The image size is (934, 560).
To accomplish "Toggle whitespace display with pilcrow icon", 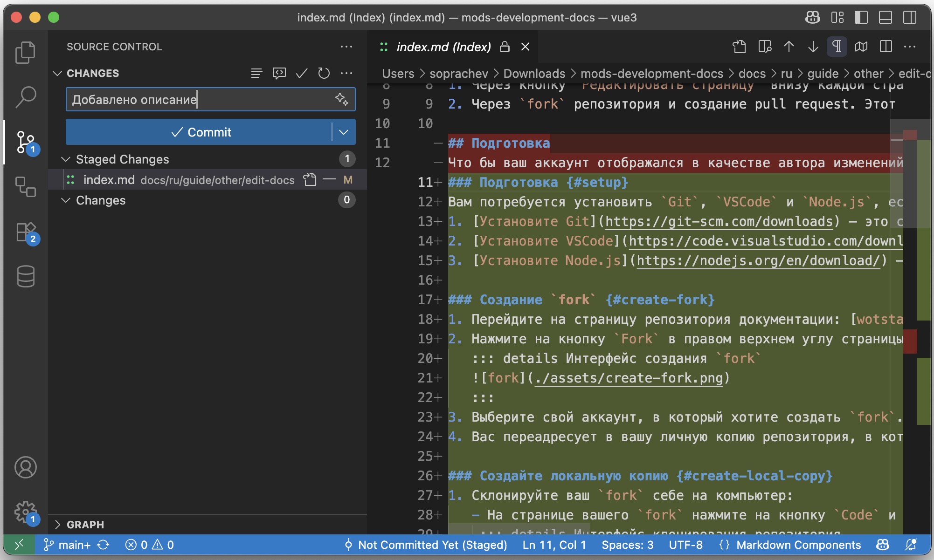I will tap(837, 47).
